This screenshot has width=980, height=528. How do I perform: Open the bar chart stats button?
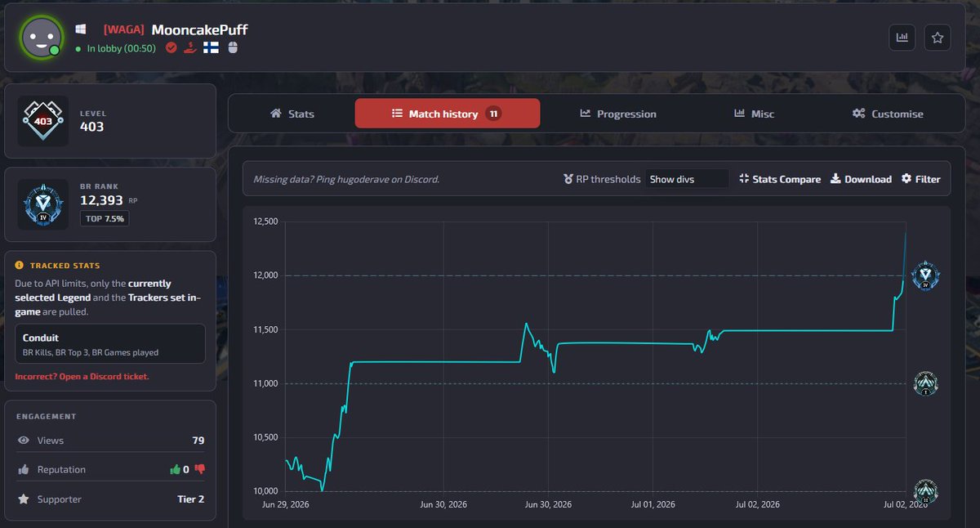(x=902, y=38)
